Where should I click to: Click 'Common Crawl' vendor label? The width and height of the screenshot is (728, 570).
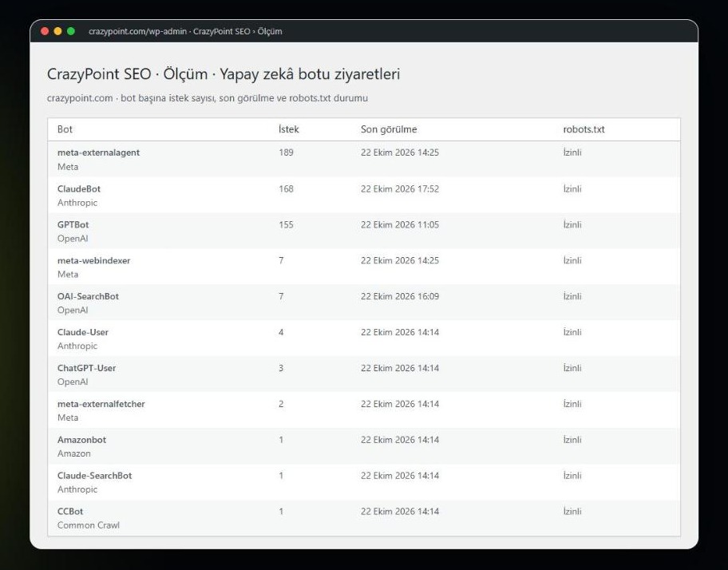(89, 525)
